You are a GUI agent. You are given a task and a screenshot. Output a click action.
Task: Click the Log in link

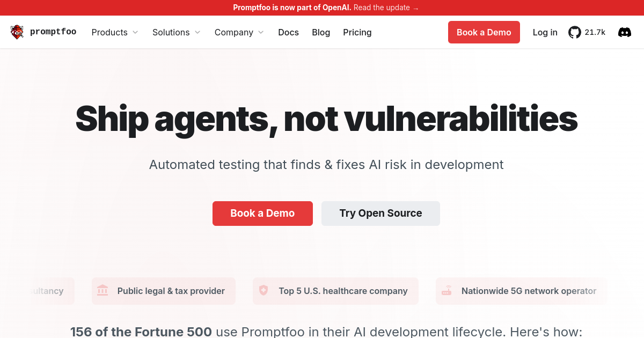545,32
